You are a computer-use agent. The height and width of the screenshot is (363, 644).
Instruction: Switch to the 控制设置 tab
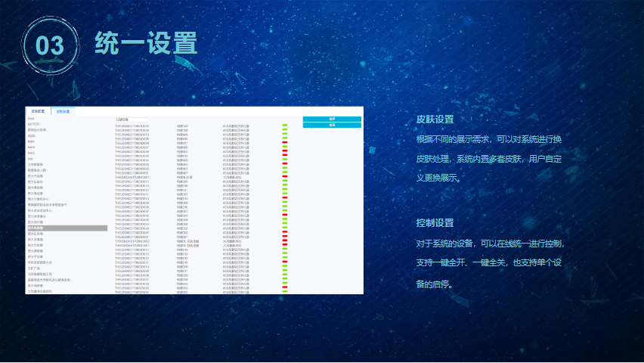[63, 111]
